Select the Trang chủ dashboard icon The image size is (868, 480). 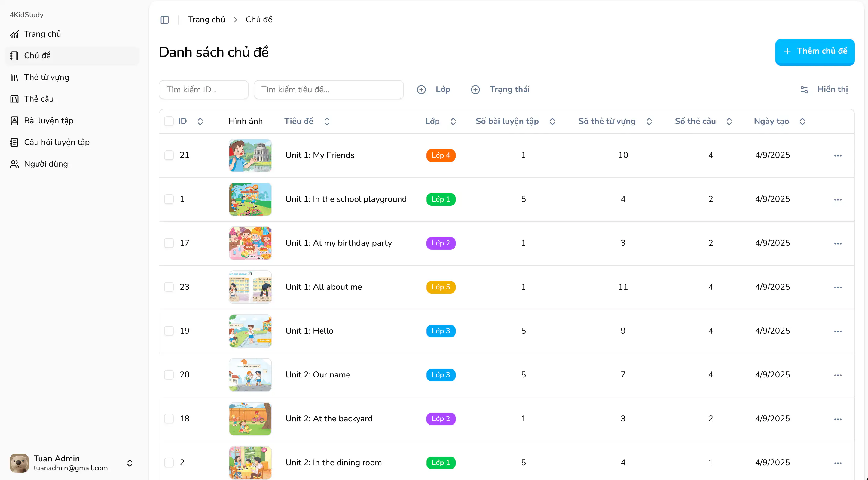click(15, 34)
